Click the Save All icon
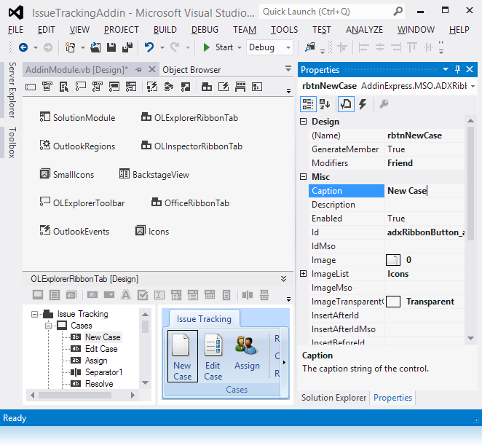This screenshot has height=448, width=482. (x=127, y=47)
